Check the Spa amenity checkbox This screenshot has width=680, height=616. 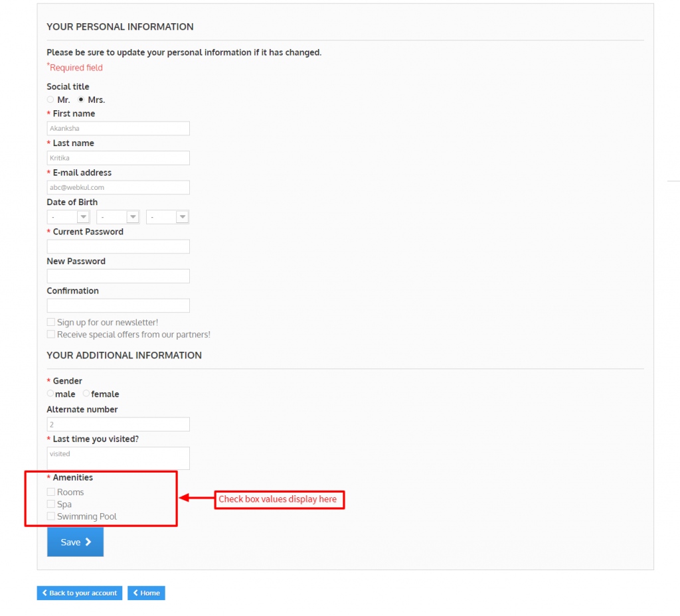click(51, 504)
